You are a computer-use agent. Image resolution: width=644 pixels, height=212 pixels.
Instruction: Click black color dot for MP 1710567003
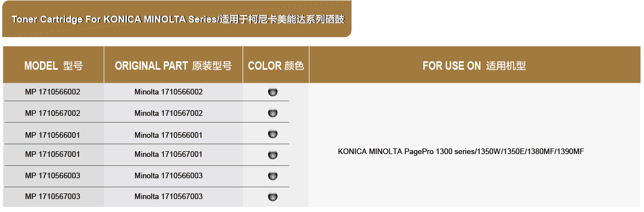pyautogui.click(x=272, y=196)
